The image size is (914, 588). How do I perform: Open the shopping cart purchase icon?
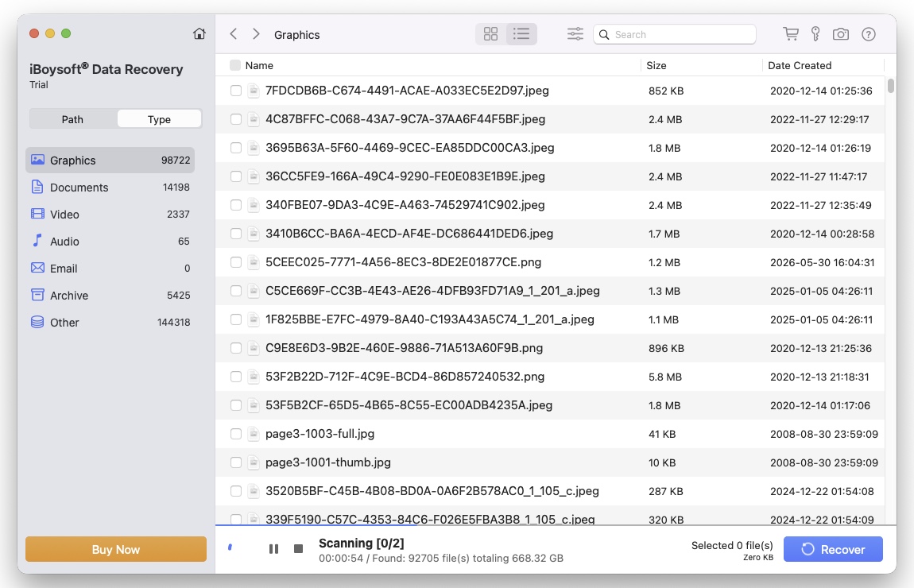point(791,34)
